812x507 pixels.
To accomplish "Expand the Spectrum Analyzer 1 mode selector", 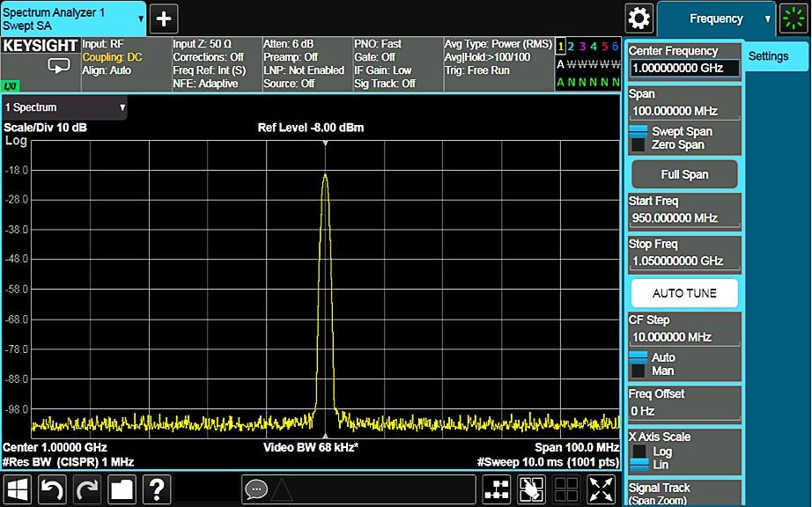I will point(70,18).
